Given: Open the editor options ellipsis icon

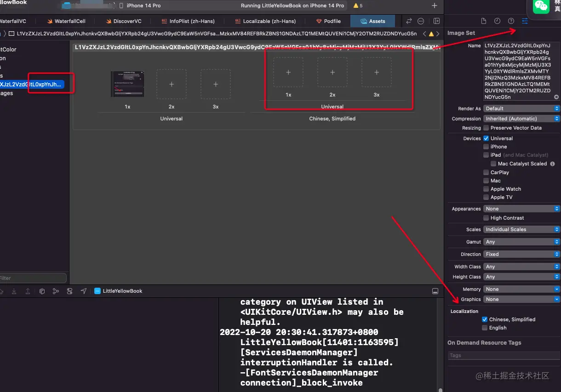Looking at the screenshot, I should click(421, 21).
